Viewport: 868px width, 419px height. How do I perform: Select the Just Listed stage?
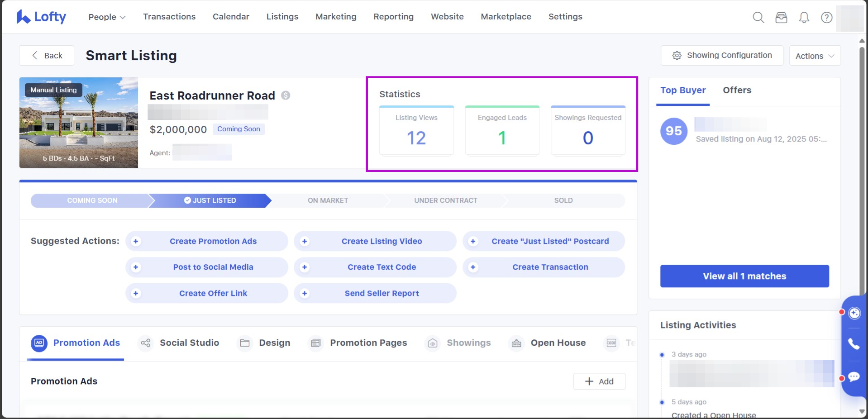coord(210,200)
